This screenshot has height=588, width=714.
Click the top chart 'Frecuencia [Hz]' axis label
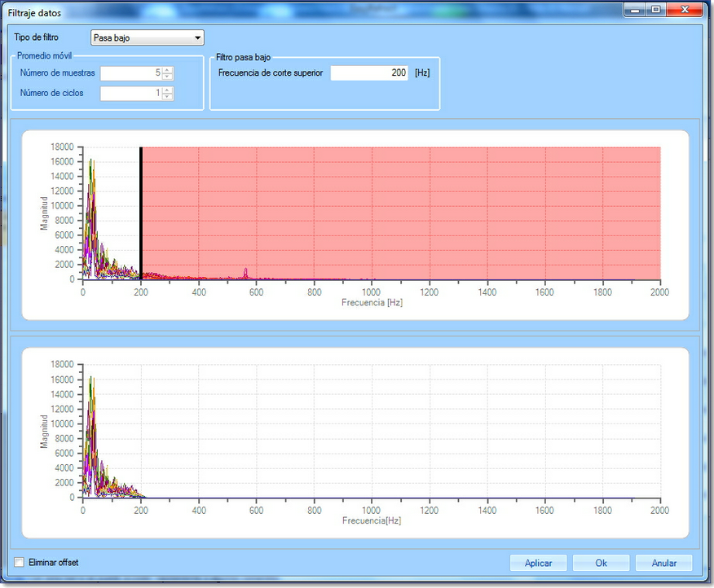tap(372, 302)
